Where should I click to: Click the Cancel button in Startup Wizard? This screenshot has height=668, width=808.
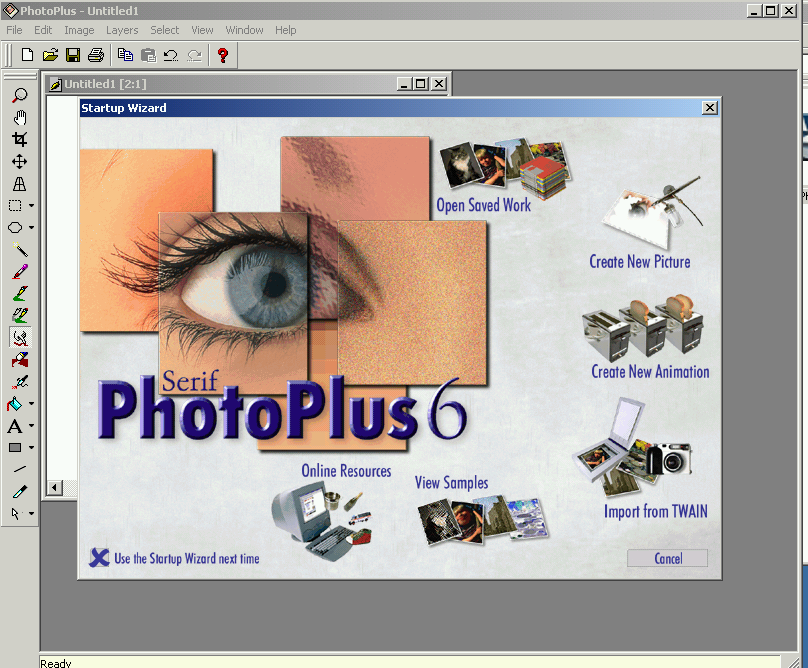click(x=667, y=558)
